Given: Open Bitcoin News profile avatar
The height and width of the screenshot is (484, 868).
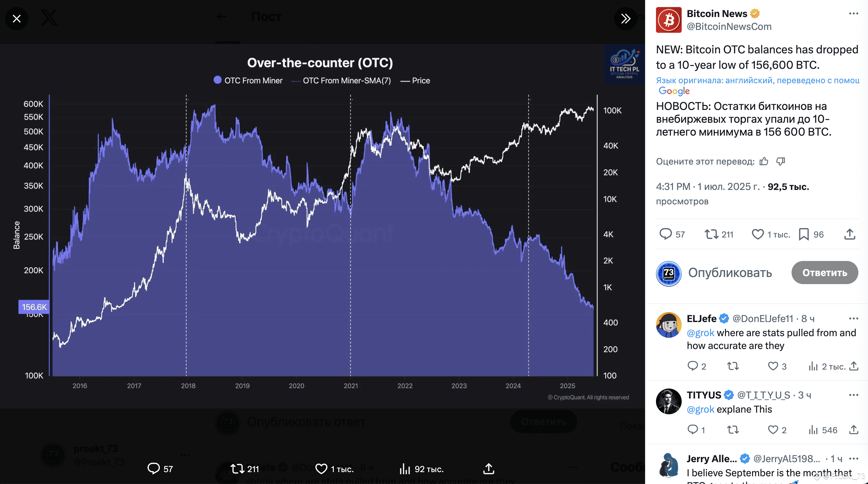Looking at the screenshot, I should (x=669, y=20).
